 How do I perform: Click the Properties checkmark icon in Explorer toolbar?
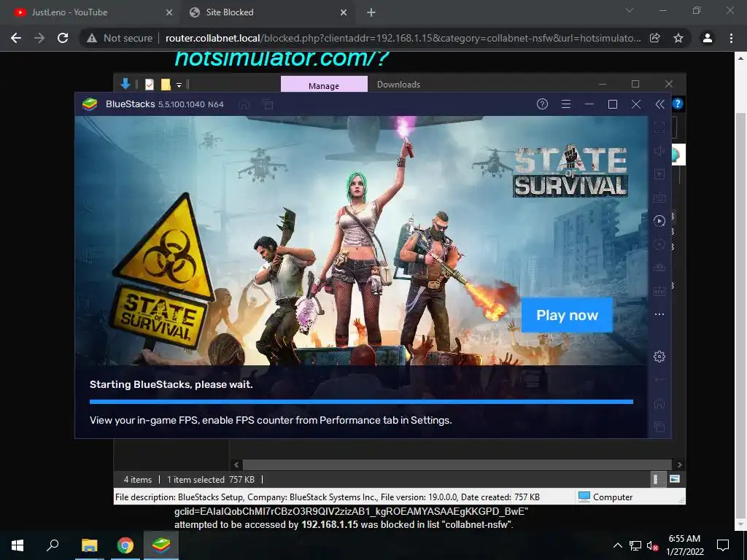point(150,85)
